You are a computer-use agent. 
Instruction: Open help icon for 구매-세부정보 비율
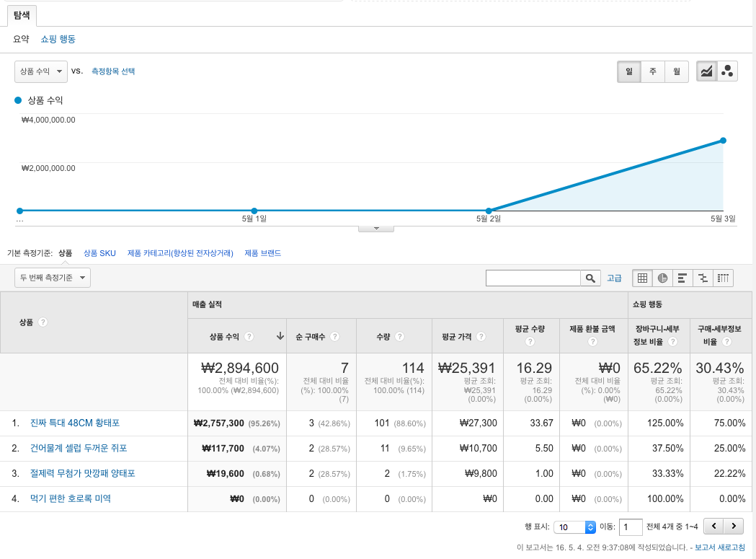726,342
